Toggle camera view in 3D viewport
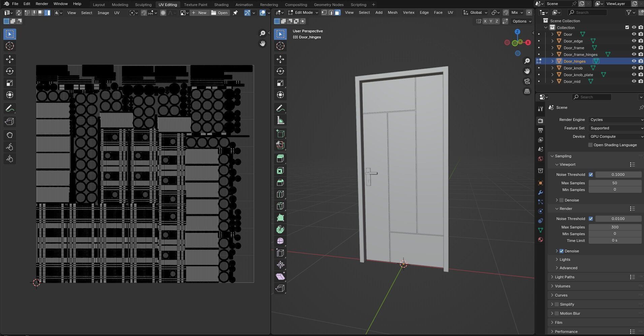 point(527,81)
